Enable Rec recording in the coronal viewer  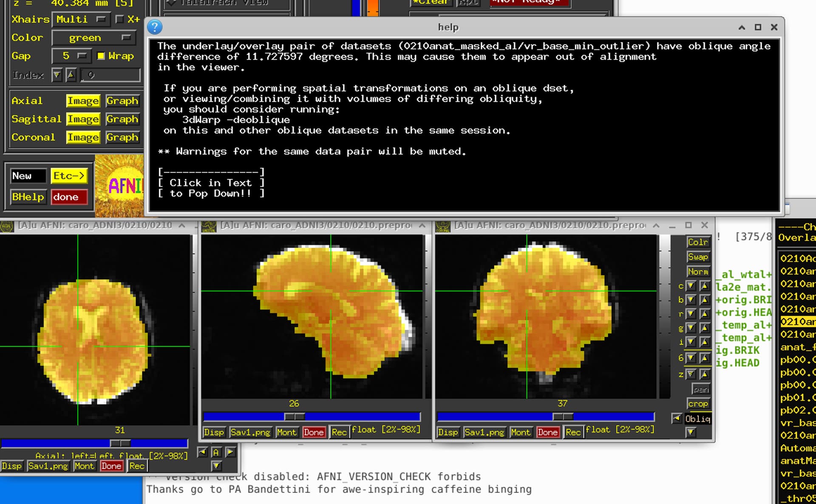pyautogui.click(x=573, y=432)
